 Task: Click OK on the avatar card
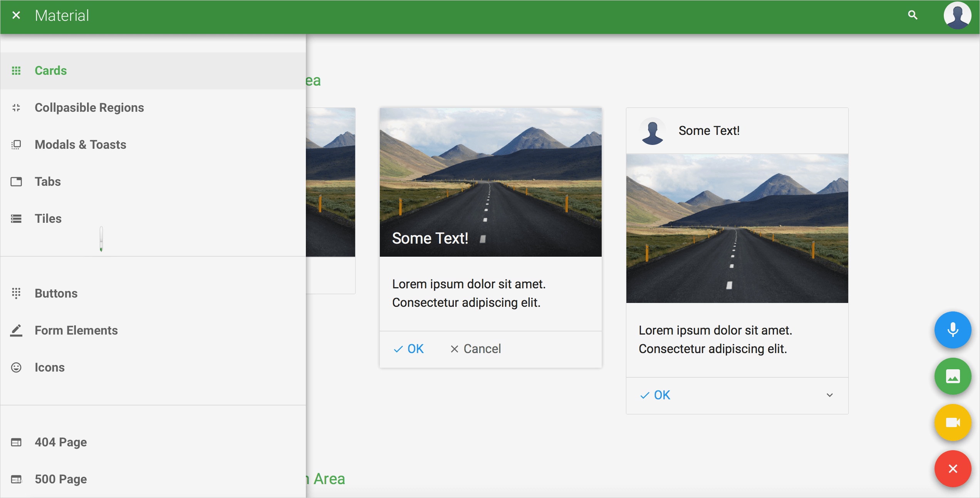656,395
